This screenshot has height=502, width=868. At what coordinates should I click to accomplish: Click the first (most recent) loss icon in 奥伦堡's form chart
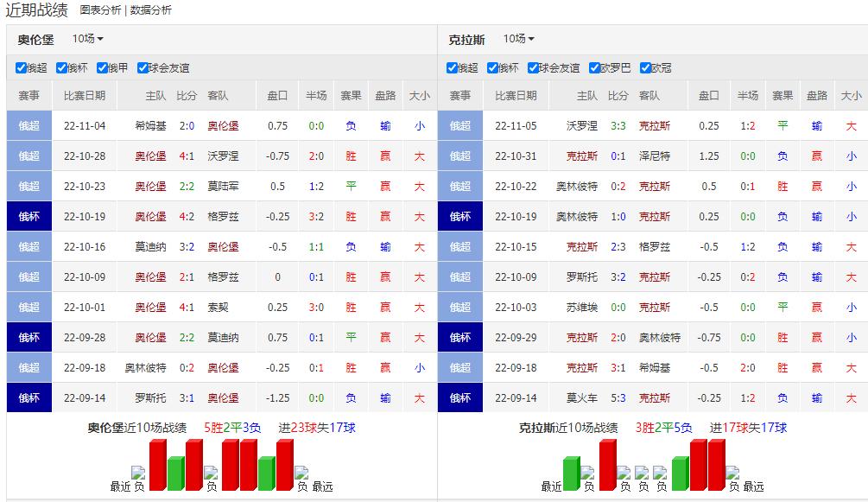click(x=138, y=473)
